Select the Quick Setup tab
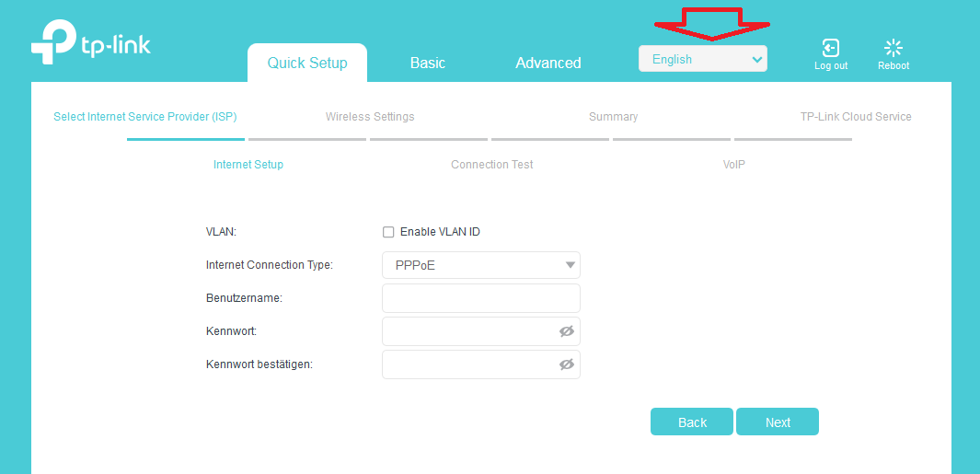 [307, 63]
